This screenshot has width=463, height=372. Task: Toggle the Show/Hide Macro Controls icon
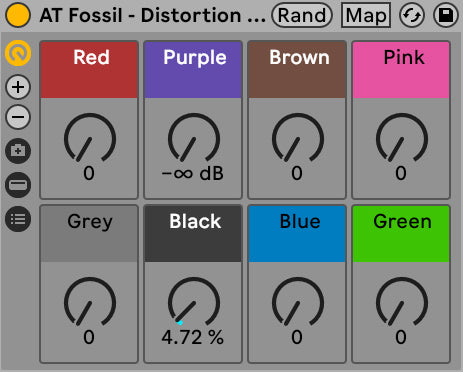tap(18, 53)
